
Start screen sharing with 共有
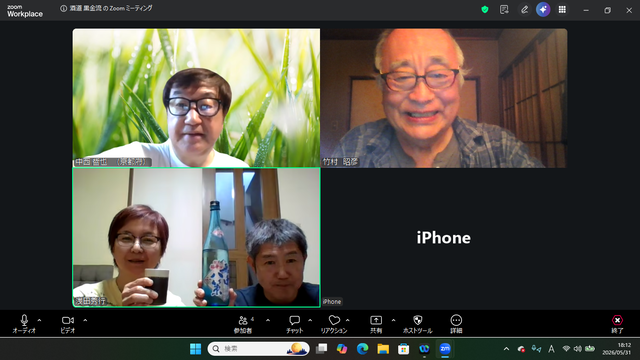376,324
